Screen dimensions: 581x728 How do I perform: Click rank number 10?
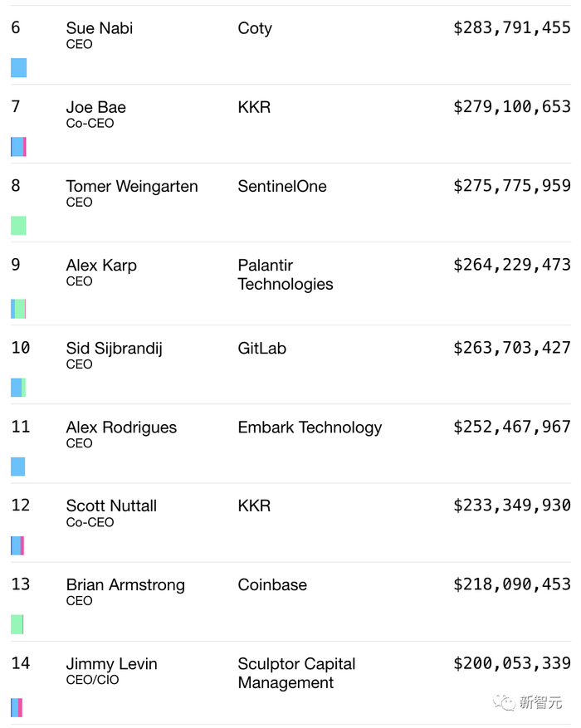[21, 348]
